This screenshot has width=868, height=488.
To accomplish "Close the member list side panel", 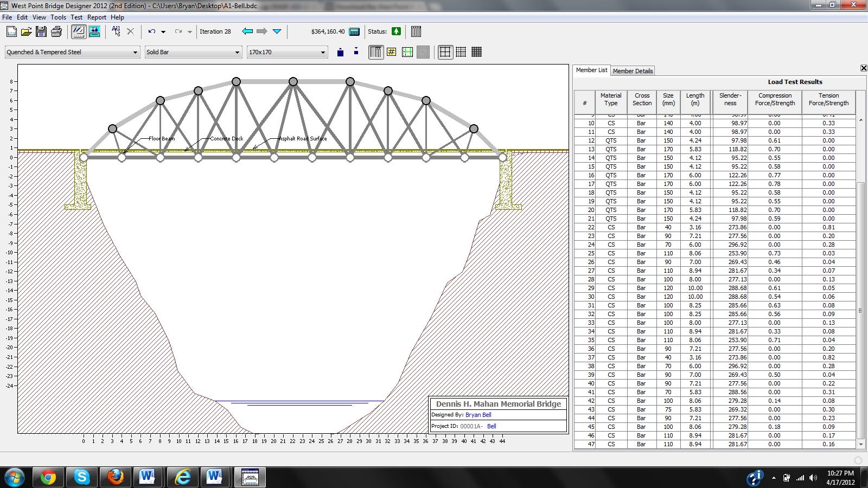I will (x=863, y=68).
